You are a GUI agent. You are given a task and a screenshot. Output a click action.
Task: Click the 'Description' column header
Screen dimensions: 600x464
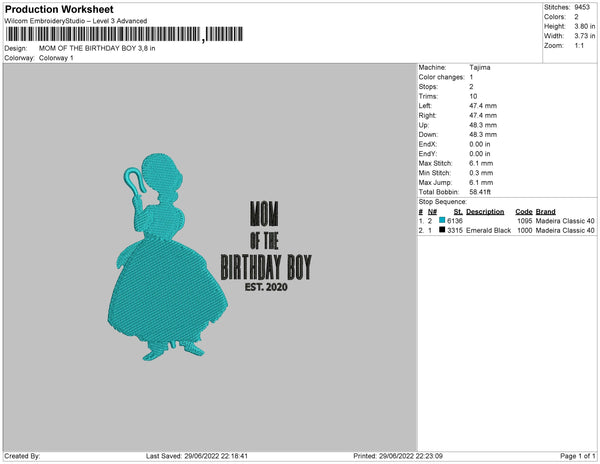[485, 212]
